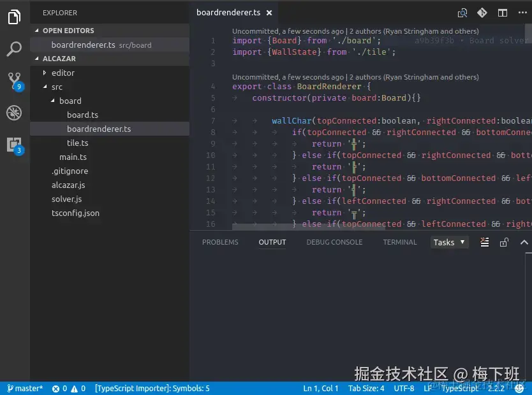532x395 pixels.
Task: Click the code lens above BoardRenderer class
Action: (x=355, y=77)
